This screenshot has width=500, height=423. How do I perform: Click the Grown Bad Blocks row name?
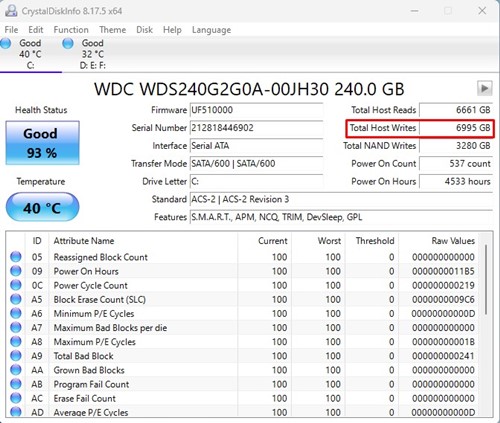pyautogui.click(x=89, y=370)
